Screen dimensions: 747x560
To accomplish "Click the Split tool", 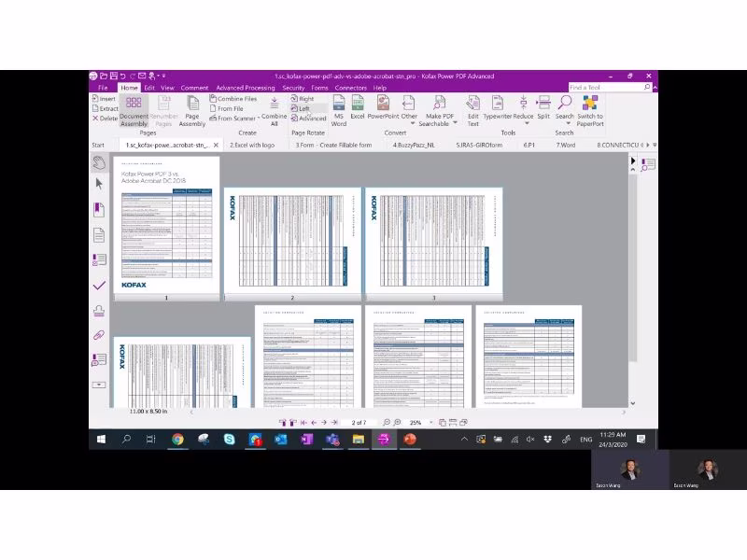I will tap(543, 107).
